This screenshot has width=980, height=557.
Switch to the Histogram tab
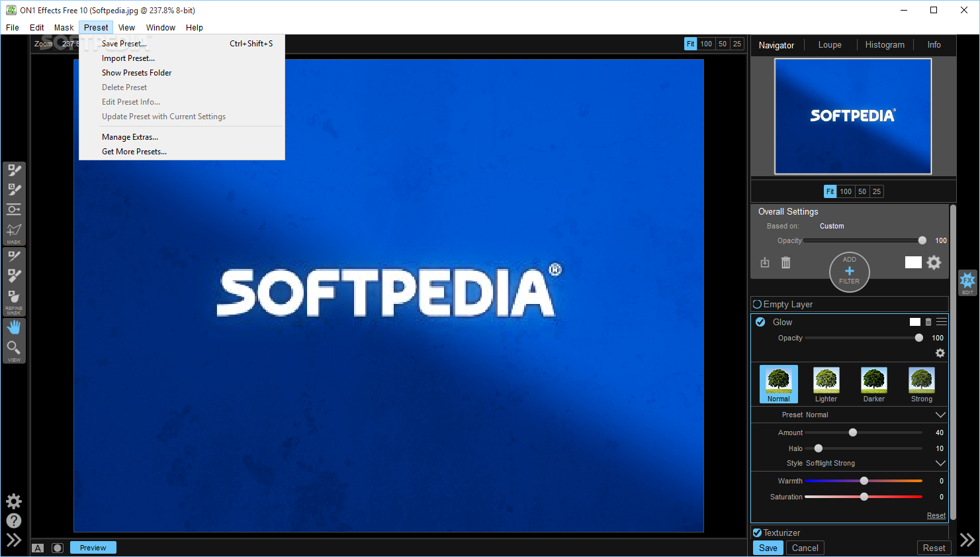[885, 44]
